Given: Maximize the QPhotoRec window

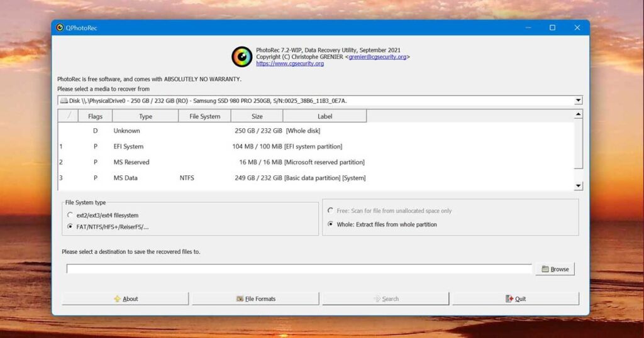Looking at the screenshot, I should pyautogui.click(x=552, y=28).
